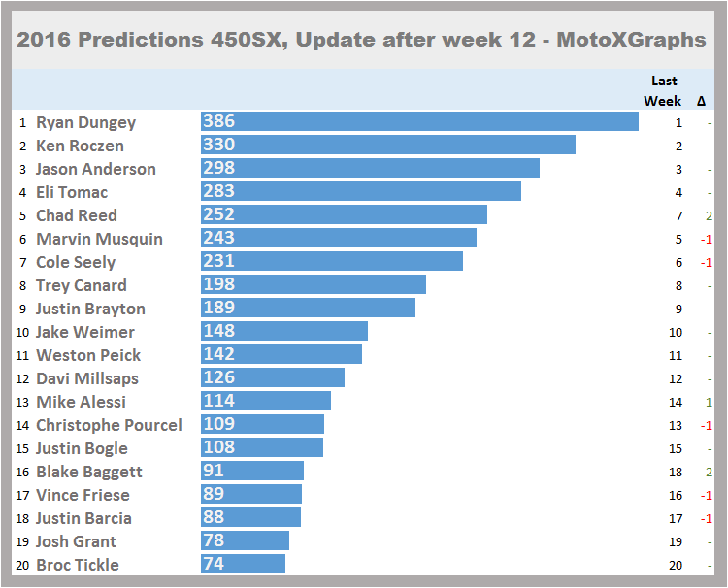Select Jason Anderson's 298 bar

[x=370, y=168]
